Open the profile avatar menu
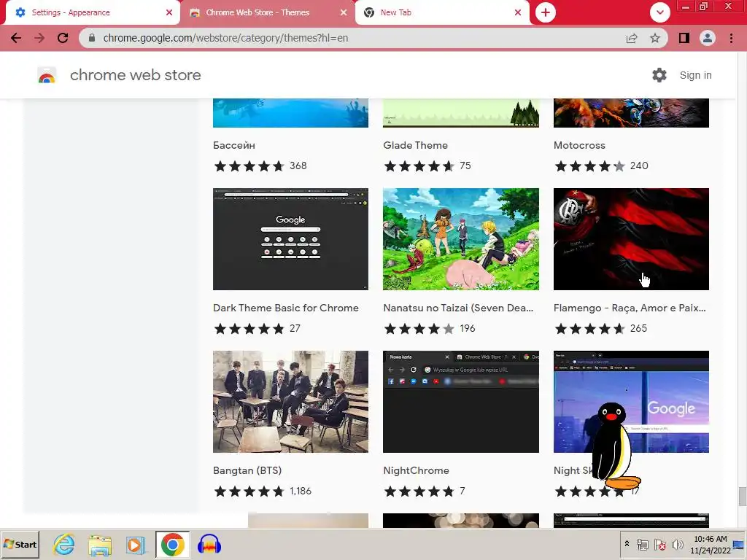 pos(708,38)
